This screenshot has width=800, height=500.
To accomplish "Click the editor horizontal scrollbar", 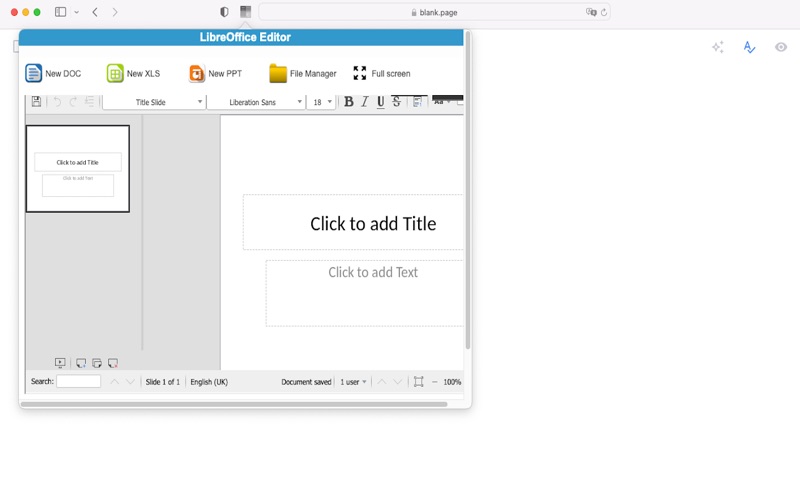I will point(234,404).
